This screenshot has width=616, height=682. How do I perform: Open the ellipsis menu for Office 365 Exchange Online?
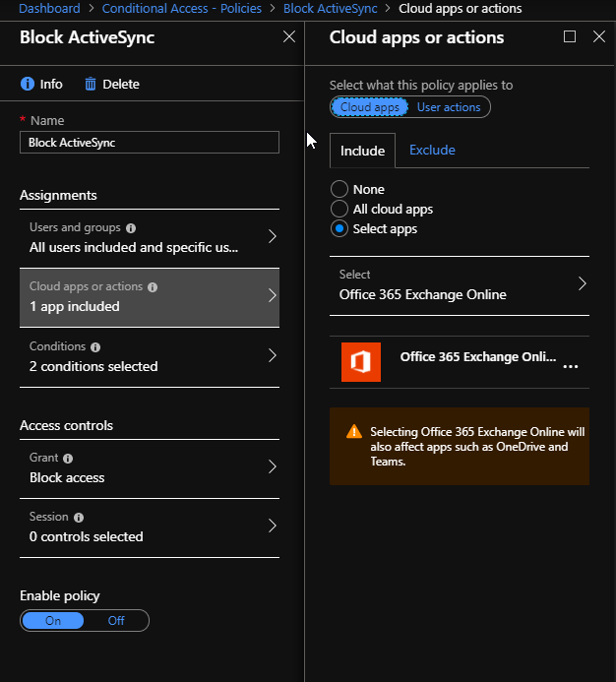click(x=571, y=367)
